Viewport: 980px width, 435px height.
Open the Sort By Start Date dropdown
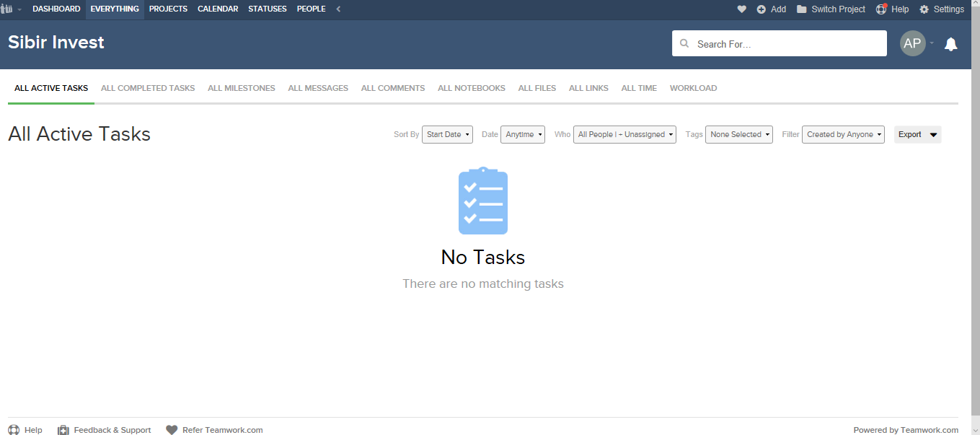pos(447,134)
